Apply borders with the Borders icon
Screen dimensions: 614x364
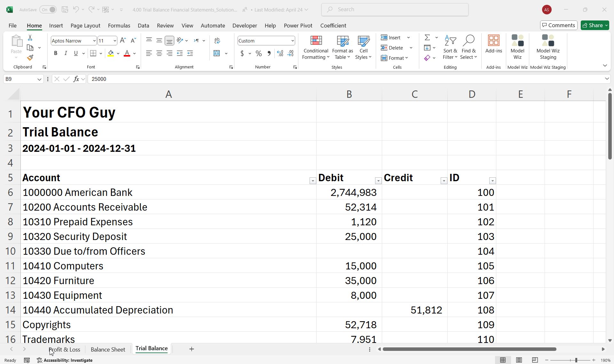click(x=93, y=53)
